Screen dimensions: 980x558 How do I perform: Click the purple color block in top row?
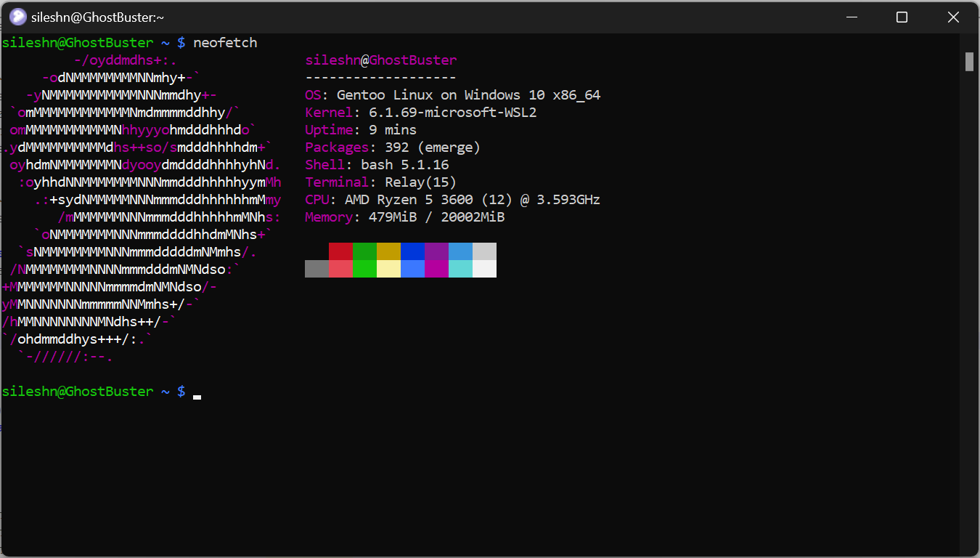click(x=436, y=251)
